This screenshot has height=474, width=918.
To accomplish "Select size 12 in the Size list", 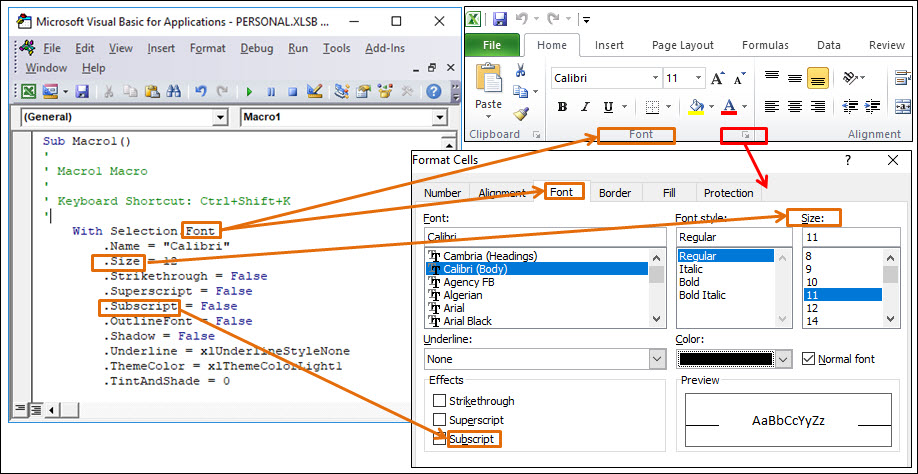I will click(842, 308).
